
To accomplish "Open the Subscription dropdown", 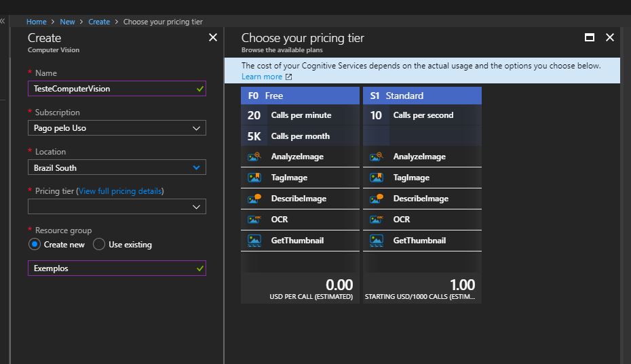I will [117, 128].
